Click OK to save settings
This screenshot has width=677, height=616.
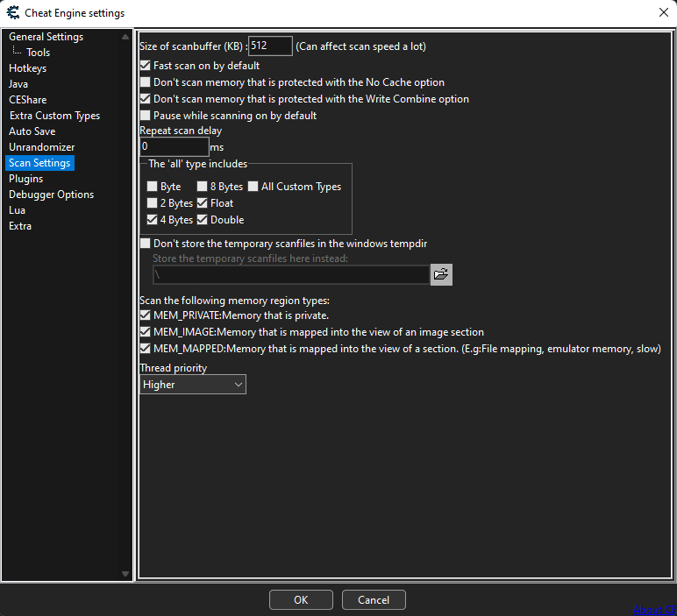coord(301,600)
